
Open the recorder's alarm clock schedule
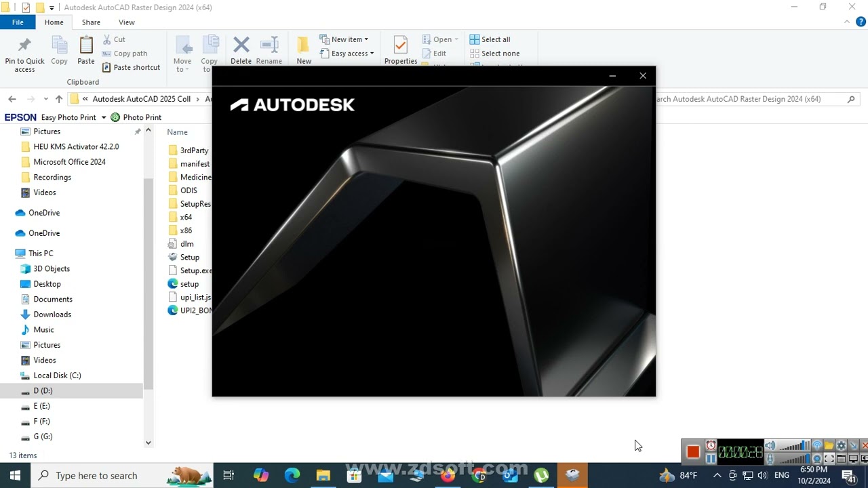pyautogui.click(x=711, y=445)
